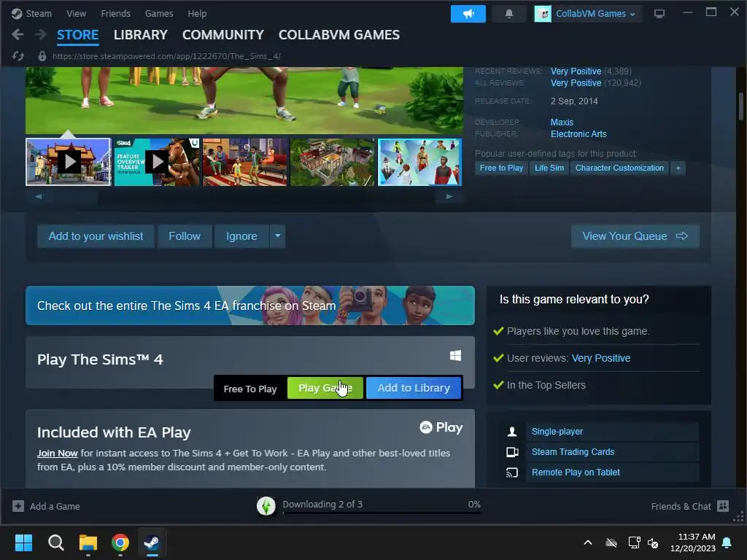Viewport: 747px width, 560px height.
Task: Select the living room screenshot thumbnail
Action: point(245,162)
